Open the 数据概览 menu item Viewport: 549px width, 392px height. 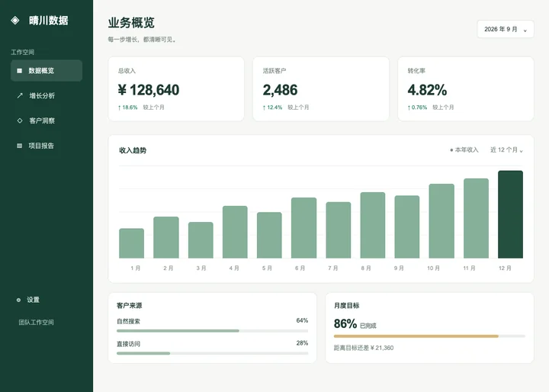pyautogui.click(x=47, y=70)
